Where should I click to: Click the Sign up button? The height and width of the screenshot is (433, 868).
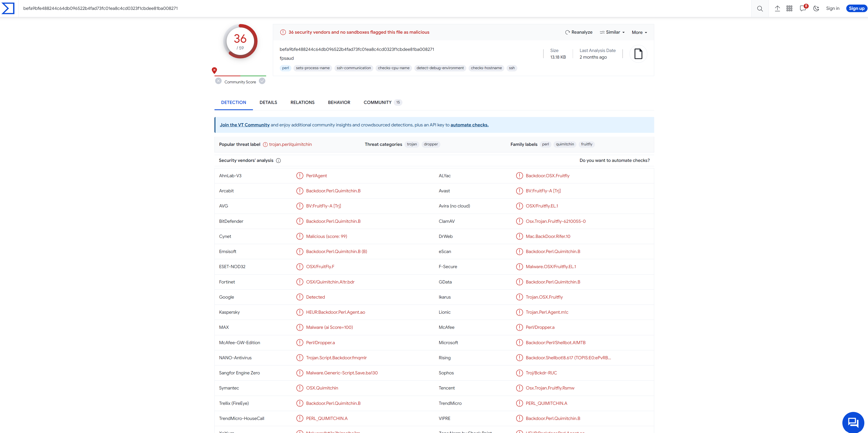point(856,8)
